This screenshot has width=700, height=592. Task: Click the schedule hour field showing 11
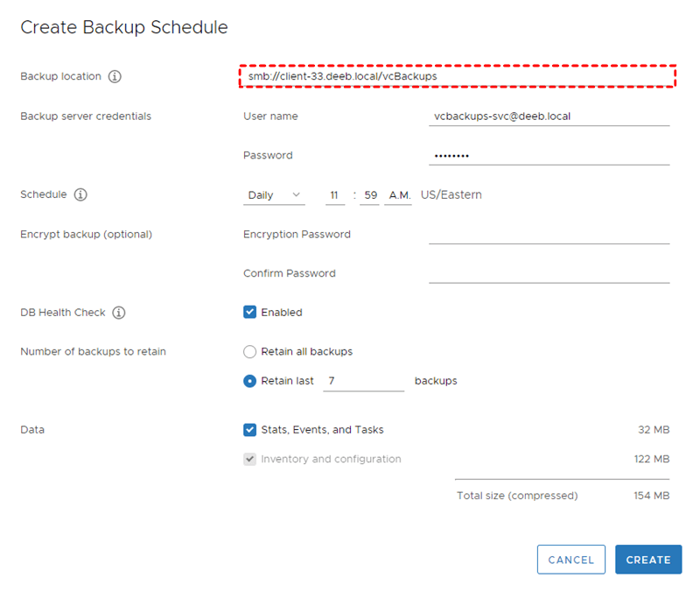334,195
